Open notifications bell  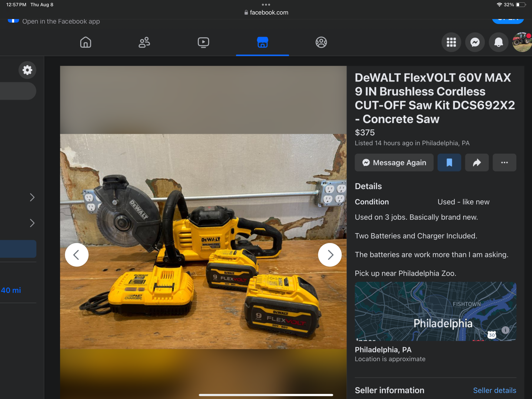498,42
